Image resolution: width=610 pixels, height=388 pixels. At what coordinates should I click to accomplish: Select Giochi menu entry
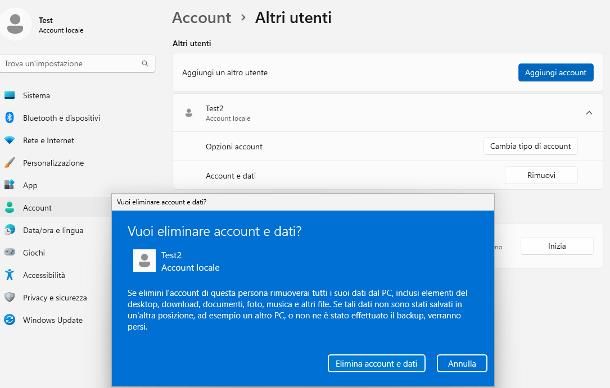[x=33, y=253]
